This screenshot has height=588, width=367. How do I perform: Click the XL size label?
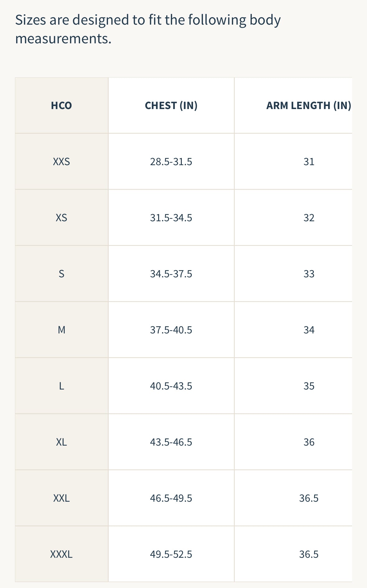61,442
